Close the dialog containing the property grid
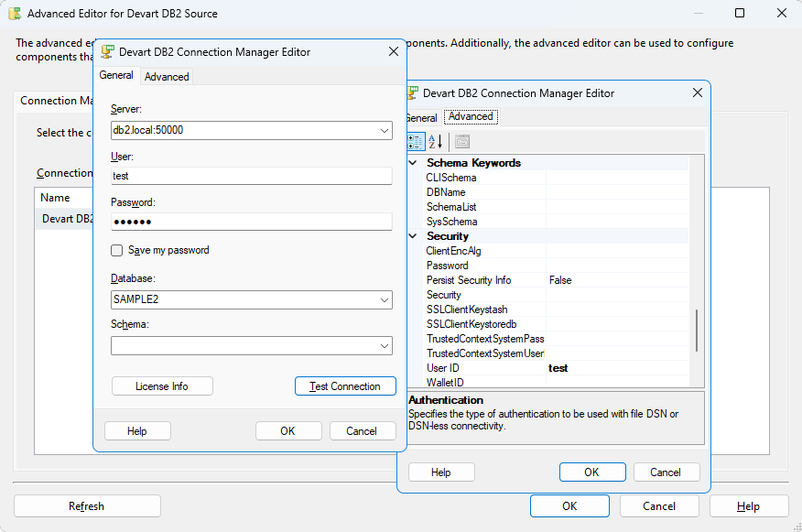The image size is (802, 532). tap(697, 92)
